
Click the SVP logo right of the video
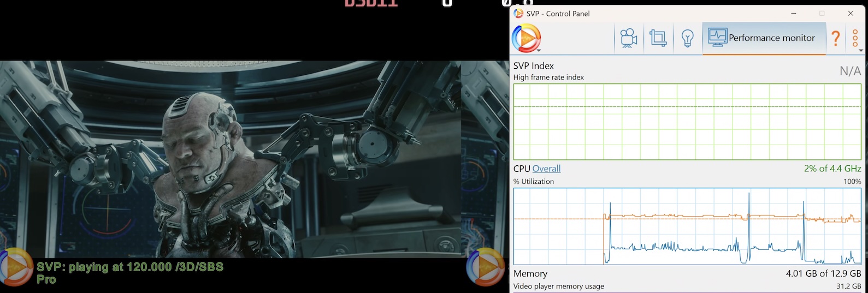pyautogui.click(x=483, y=267)
